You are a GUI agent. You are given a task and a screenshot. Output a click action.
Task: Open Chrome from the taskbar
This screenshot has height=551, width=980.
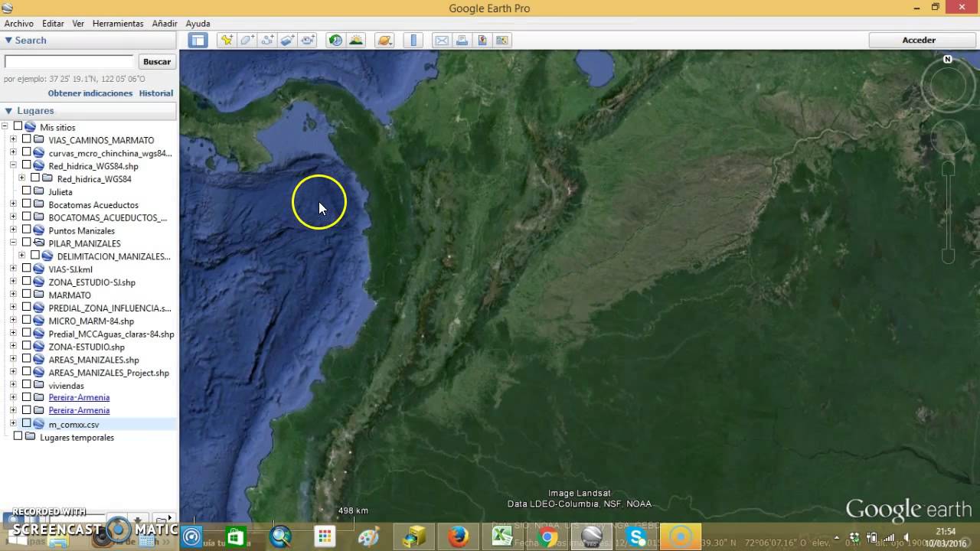click(547, 537)
